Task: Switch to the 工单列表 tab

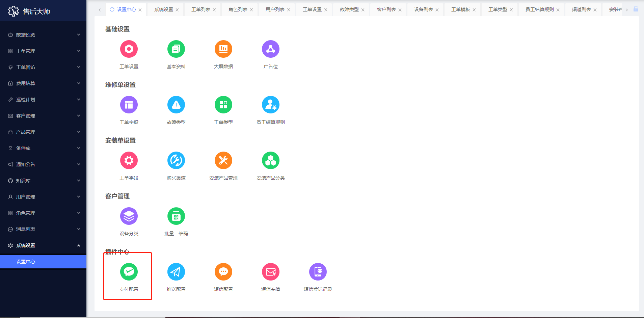Action: (201, 9)
